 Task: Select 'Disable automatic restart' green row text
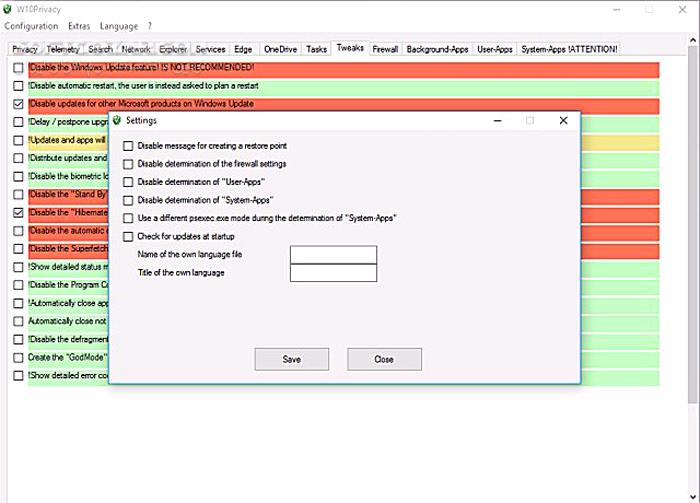[144, 86]
